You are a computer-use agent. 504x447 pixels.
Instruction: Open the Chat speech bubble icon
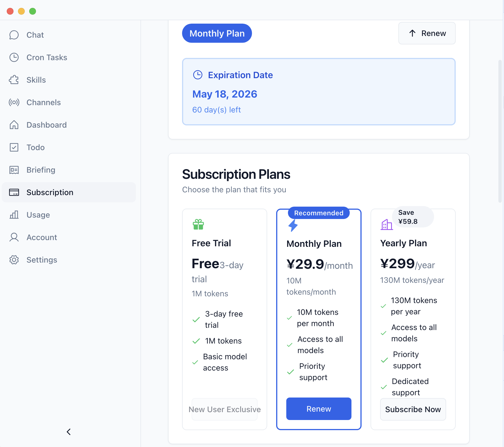[x=14, y=35]
